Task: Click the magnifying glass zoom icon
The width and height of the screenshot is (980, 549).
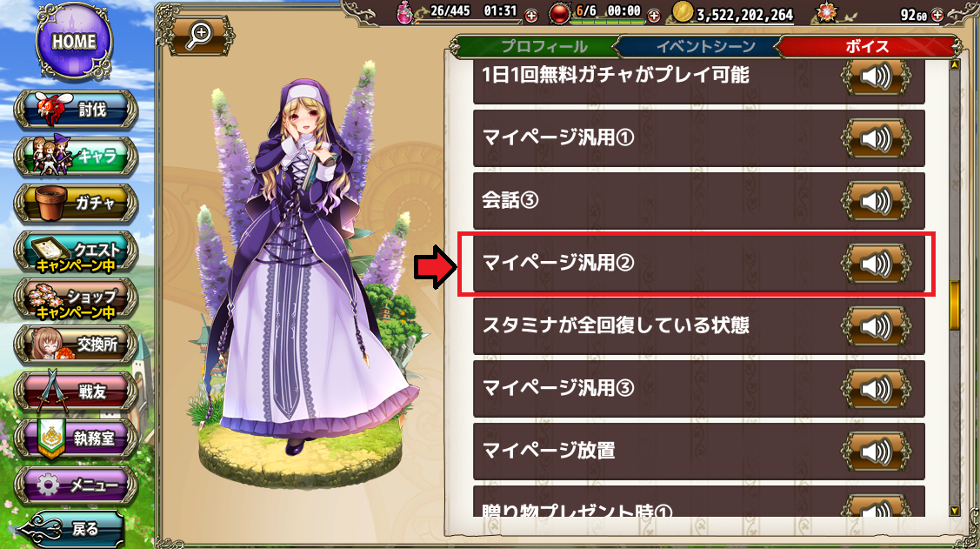Action: click(200, 35)
